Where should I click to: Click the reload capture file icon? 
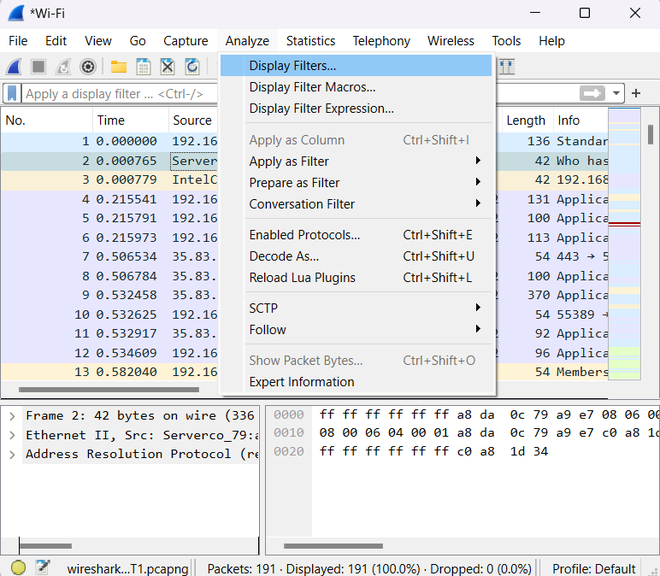click(192, 67)
